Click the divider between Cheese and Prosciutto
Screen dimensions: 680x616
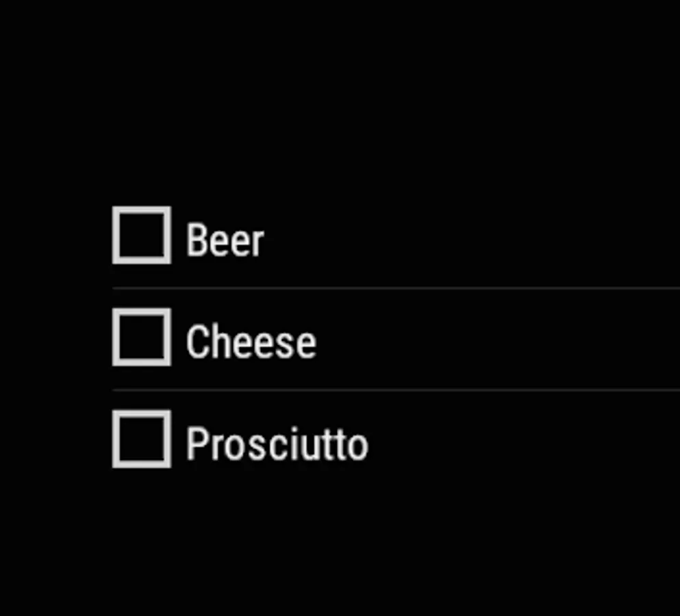click(396, 390)
